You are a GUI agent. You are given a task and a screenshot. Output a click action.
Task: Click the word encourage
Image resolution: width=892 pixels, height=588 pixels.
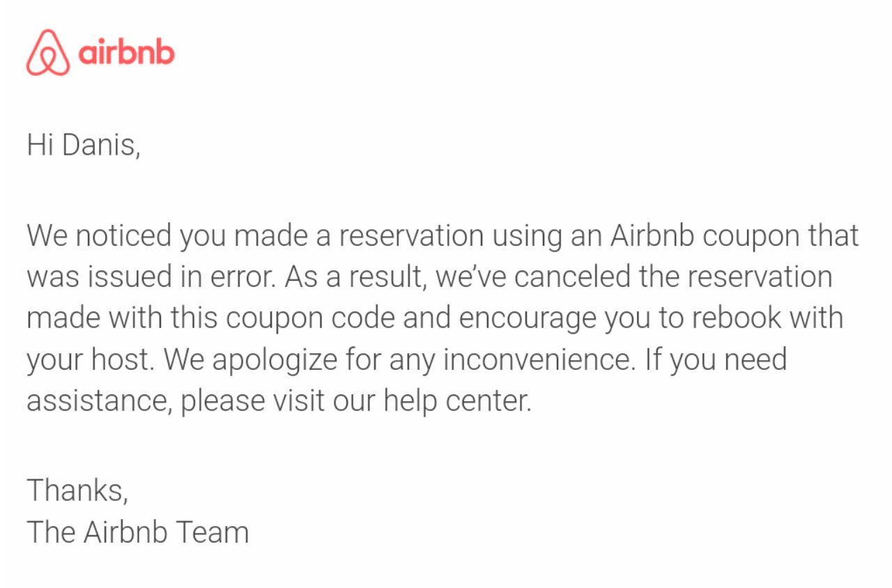pyautogui.click(x=528, y=318)
